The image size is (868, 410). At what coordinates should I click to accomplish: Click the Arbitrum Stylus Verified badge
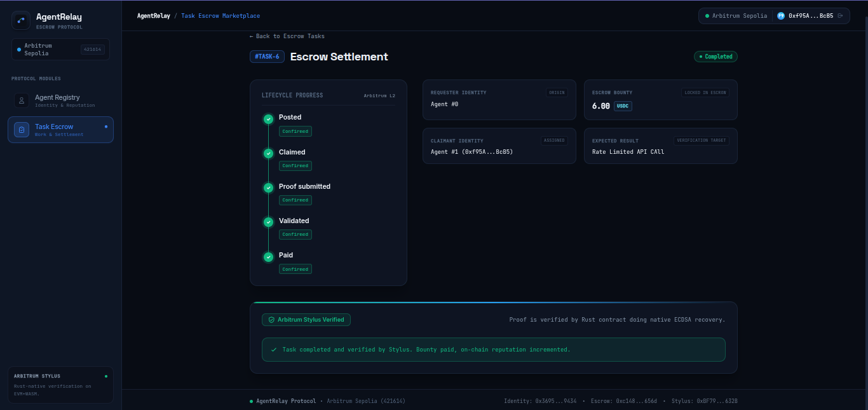(x=306, y=320)
